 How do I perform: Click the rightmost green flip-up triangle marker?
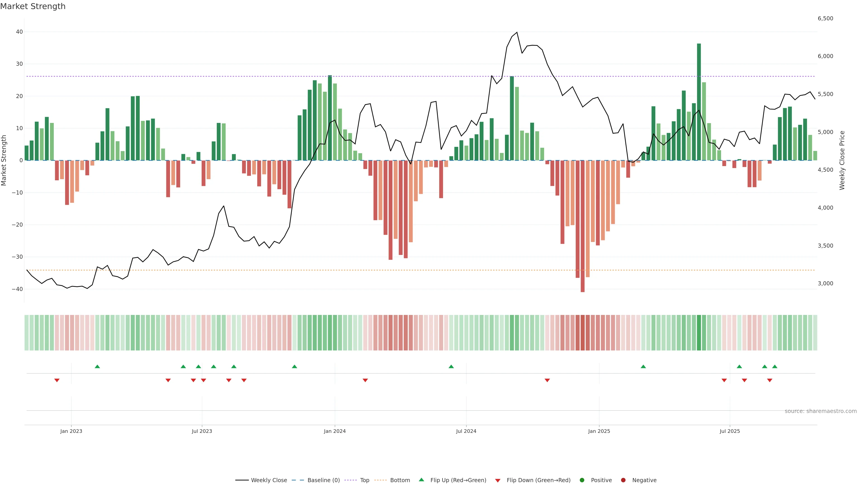pos(775,366)
